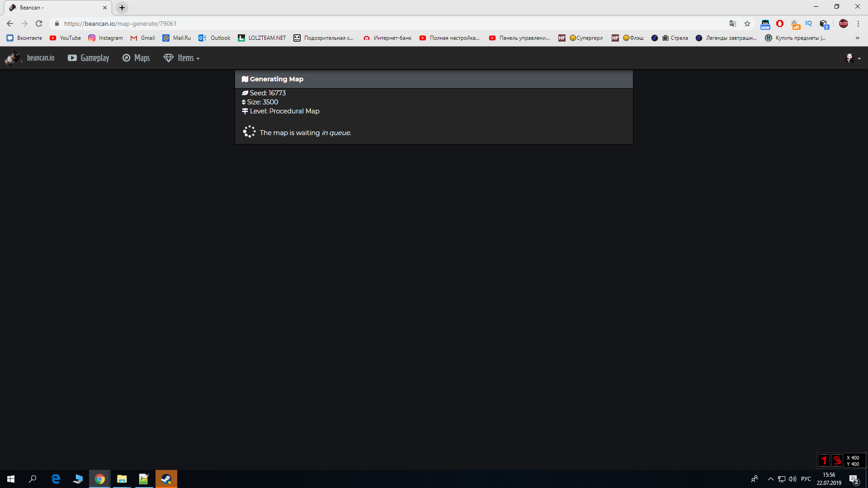Expand the Items dropdown menu
This screenshot has height=488, width=868.
tap(182, 58)
